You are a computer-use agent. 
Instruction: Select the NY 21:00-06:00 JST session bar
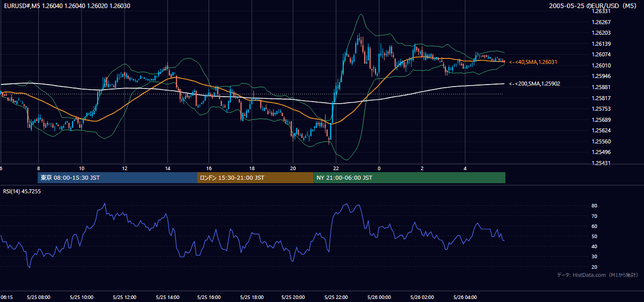409,178
